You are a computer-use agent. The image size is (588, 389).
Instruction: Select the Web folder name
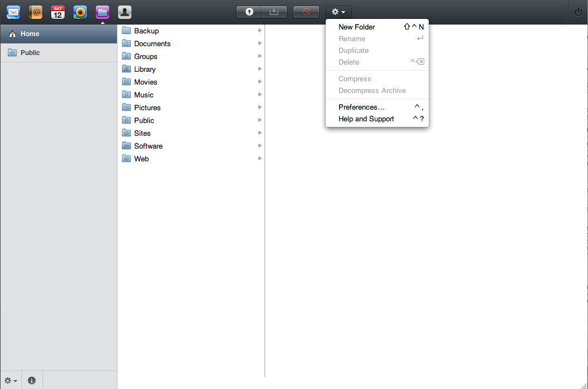click(x=142, y=159)
